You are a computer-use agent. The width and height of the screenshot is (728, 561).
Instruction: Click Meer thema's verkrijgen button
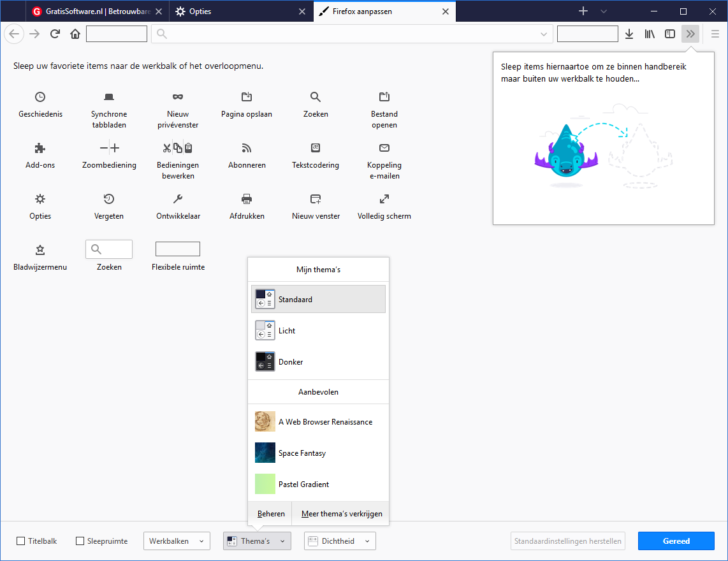[x=340, y=514]
